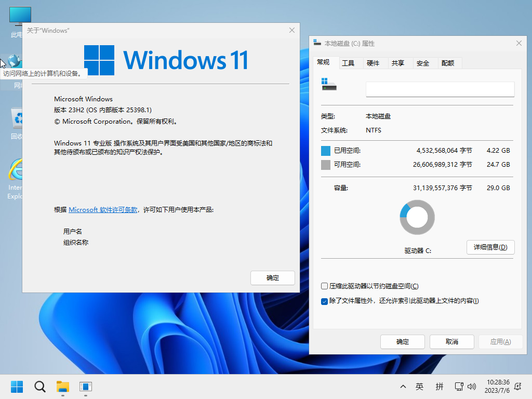Click 4,532,568,064 字节 value
532x399 pixels.
tap(444, 150)
